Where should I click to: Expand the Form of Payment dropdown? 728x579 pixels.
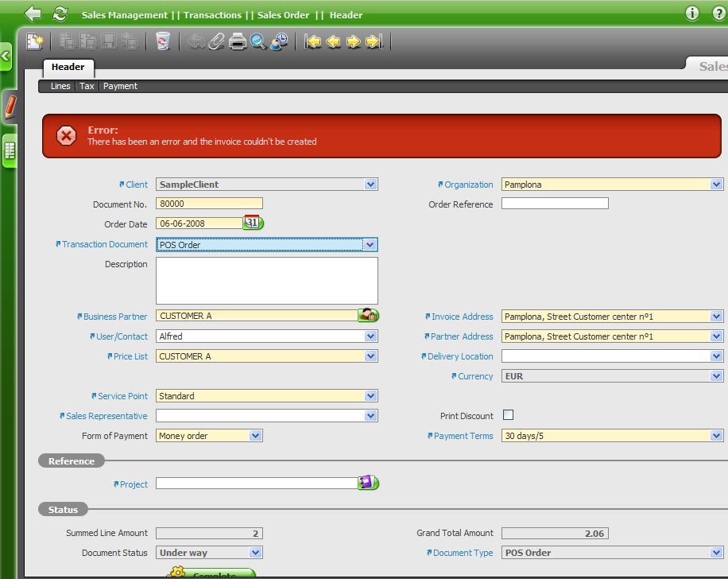tap(255, 436)
